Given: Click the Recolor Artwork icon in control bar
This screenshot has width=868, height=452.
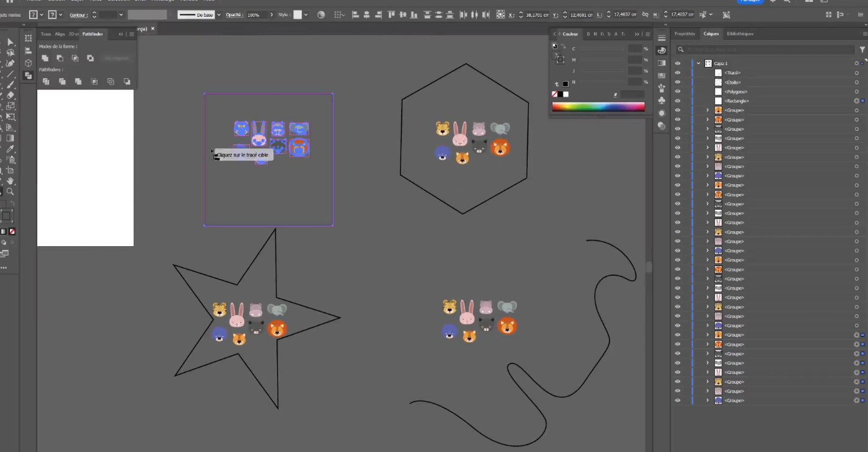Looking at the screenshot, I should click(x=321, y=14).
